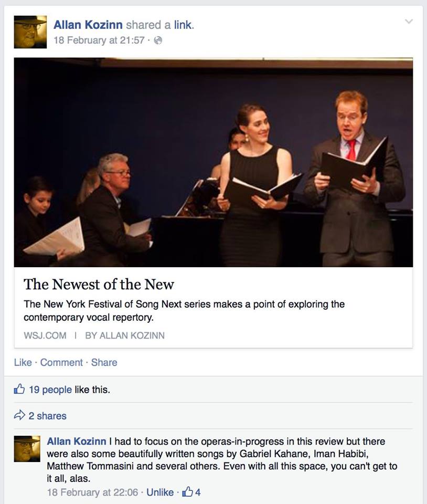
Task: Open Allan Kozinn's name in the comment
Action: (x=77, y=442)
